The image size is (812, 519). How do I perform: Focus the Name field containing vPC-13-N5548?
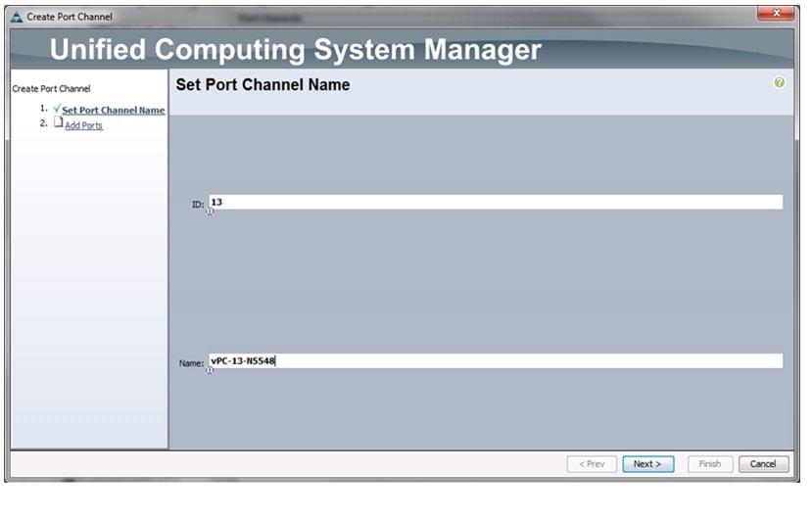pyautogui.click(x=495, y=360)
